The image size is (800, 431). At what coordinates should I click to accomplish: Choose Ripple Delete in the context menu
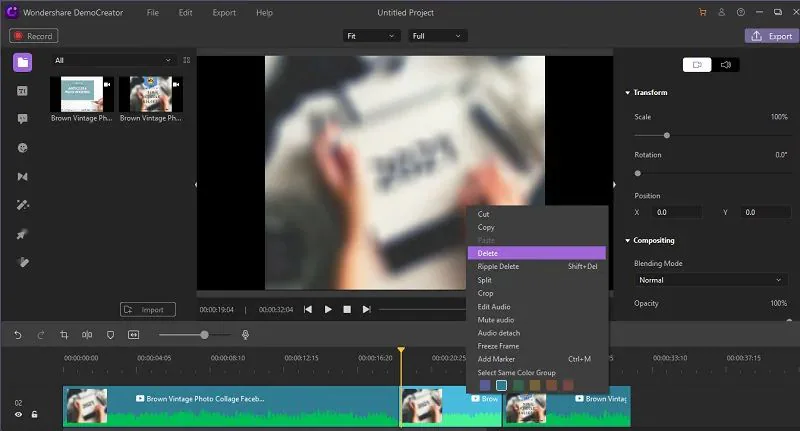[x=537, y=266]
